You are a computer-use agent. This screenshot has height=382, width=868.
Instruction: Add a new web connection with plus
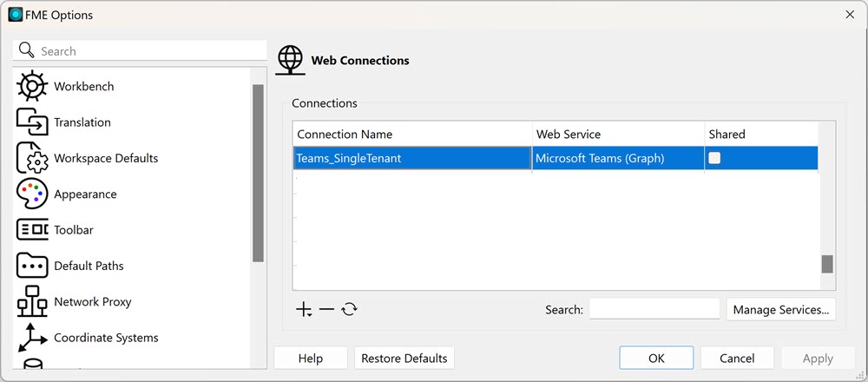pos(303,309)
